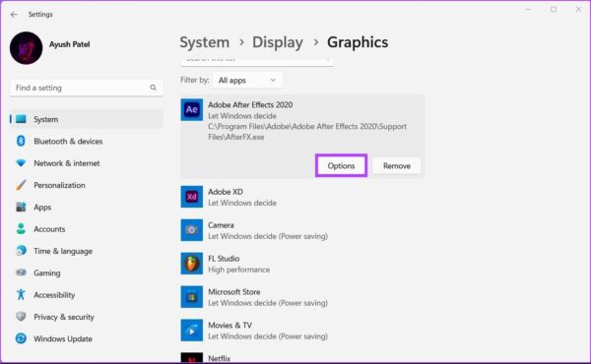Open Privacy & security
591x364 pixels.
click(x=64, y=317)
